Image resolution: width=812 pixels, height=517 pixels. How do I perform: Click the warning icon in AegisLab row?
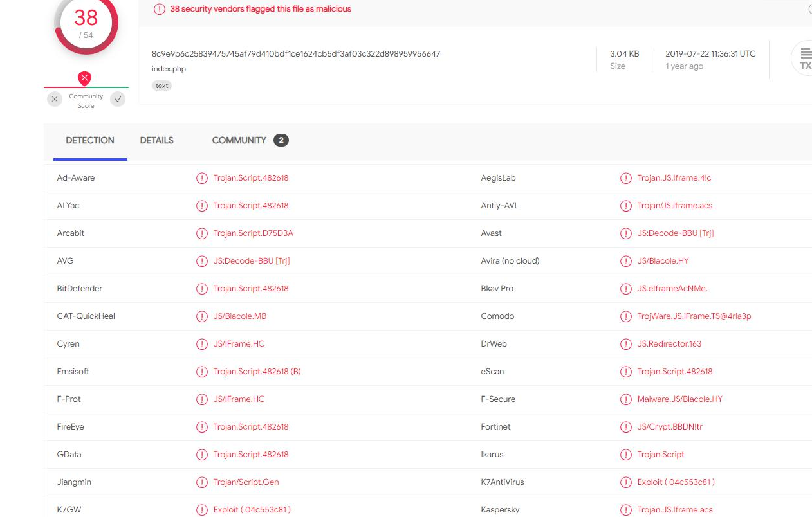(x=625, y=178)
